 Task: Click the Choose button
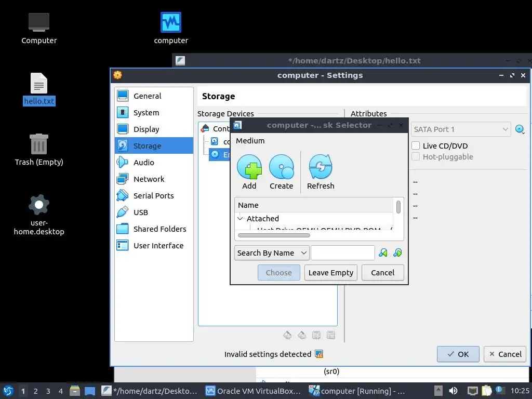coord(278,272)
